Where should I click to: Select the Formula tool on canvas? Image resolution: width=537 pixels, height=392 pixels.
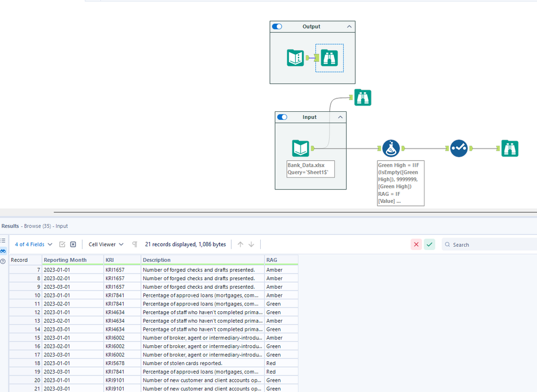click(391, 148)
